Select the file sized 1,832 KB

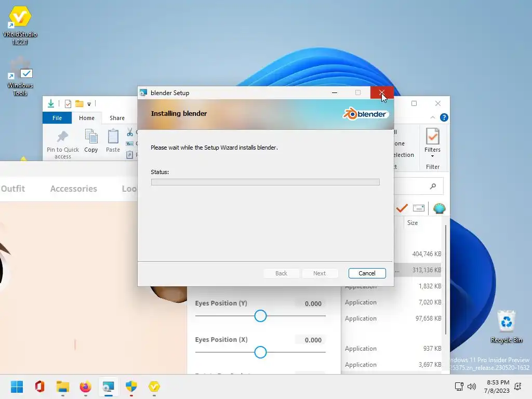click(392, 286)
